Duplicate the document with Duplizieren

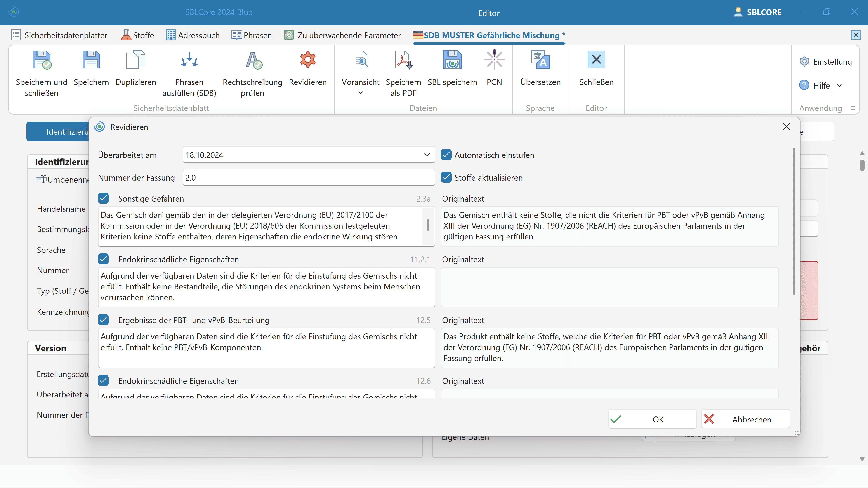point(135,60)
